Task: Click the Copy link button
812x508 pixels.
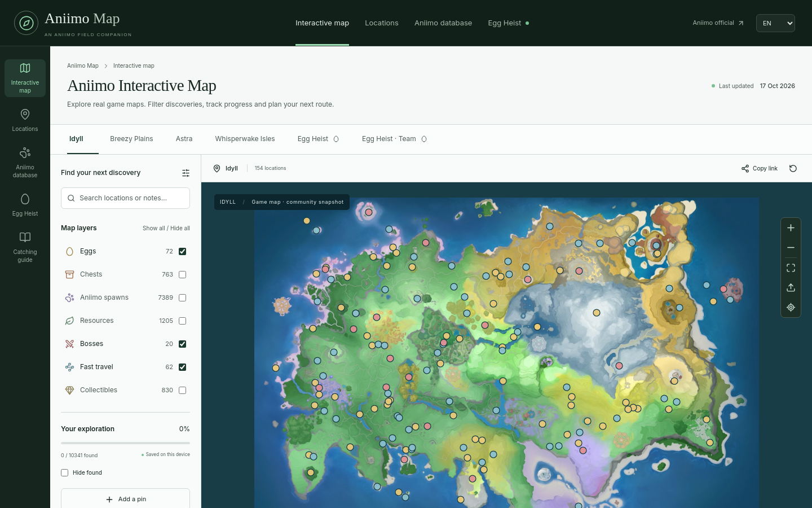Action: [760, 168]
